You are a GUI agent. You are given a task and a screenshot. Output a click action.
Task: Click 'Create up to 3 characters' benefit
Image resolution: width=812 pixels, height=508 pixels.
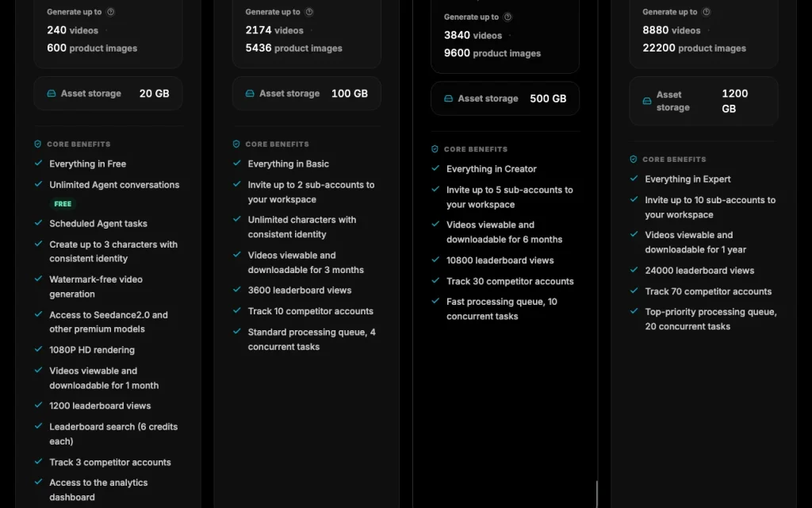click(x=113, y=252)
